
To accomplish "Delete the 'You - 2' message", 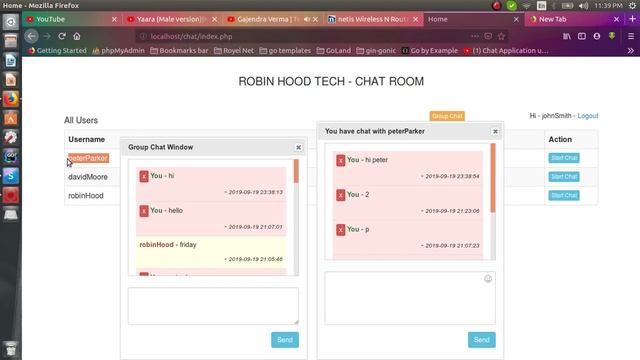I will pos(340,195).
